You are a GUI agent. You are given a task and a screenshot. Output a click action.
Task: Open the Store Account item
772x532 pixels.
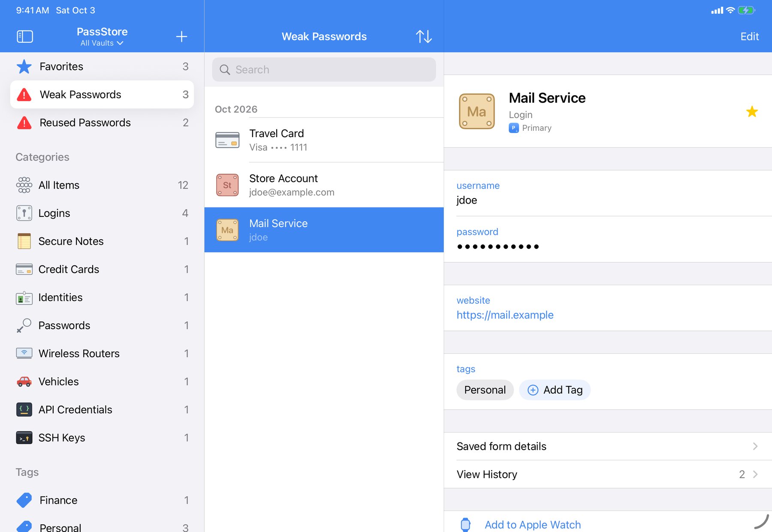[324, 185]
